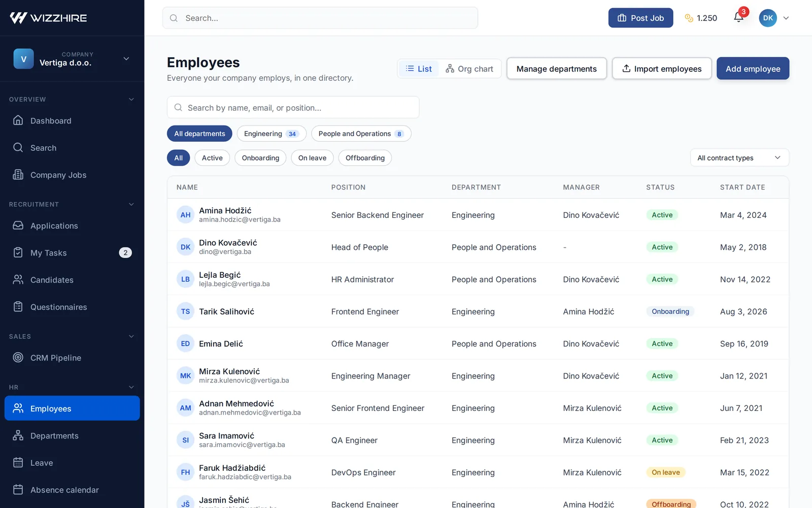Filter by On leave status

(x=312, y=158)
